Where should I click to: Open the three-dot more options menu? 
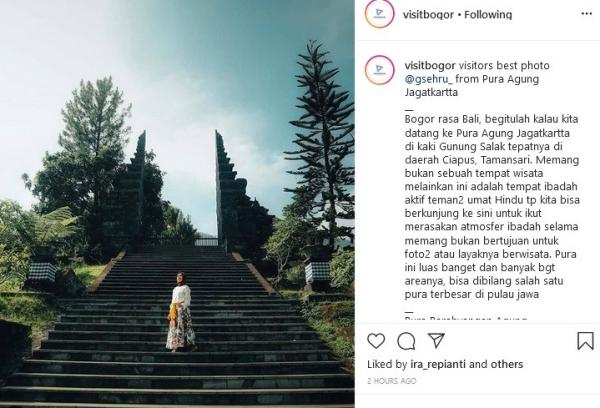(x=586, y=14)
